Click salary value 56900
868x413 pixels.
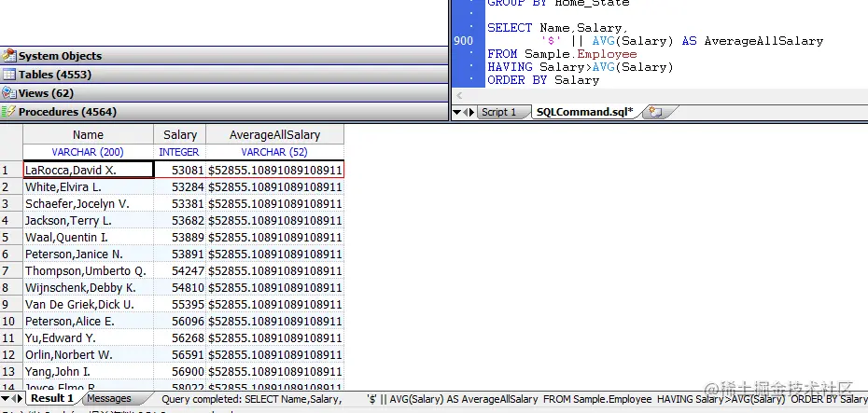pos(180,371)
